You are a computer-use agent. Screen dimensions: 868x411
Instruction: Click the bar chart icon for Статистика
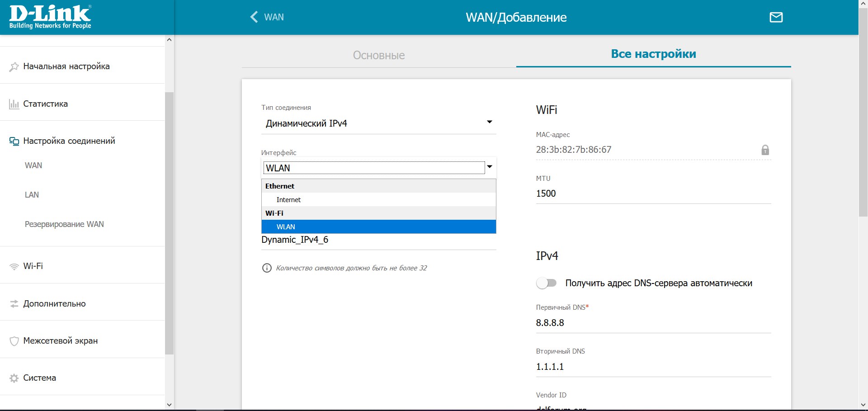tap(14, 104)
